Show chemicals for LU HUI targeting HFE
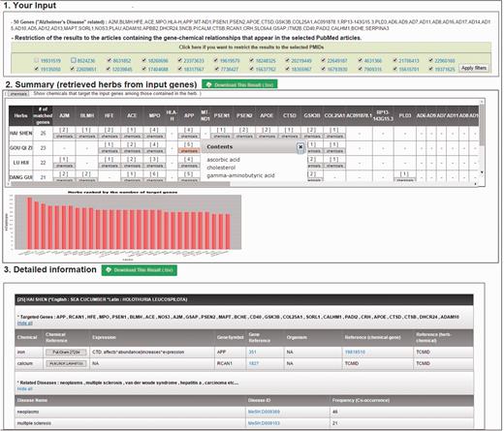 click(110, 166)
